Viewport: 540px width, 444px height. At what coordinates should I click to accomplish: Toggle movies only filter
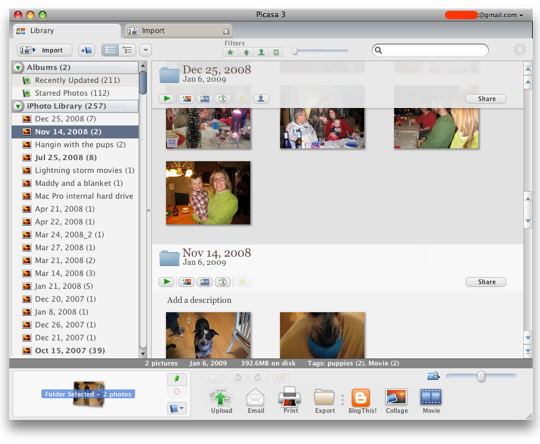click(x=276, y=52)
